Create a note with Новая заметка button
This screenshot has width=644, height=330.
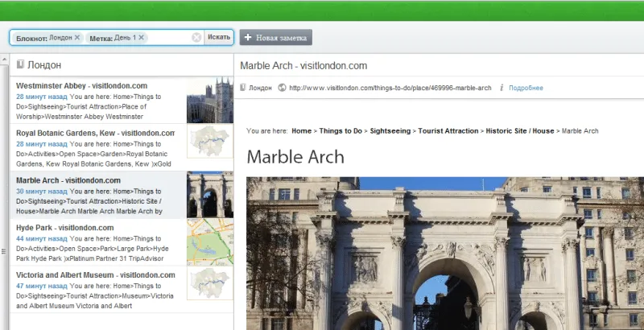click(275, 38)
